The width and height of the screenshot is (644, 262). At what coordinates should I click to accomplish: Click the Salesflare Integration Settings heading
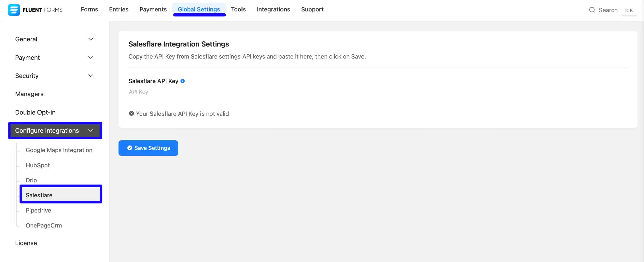point(179,44)
